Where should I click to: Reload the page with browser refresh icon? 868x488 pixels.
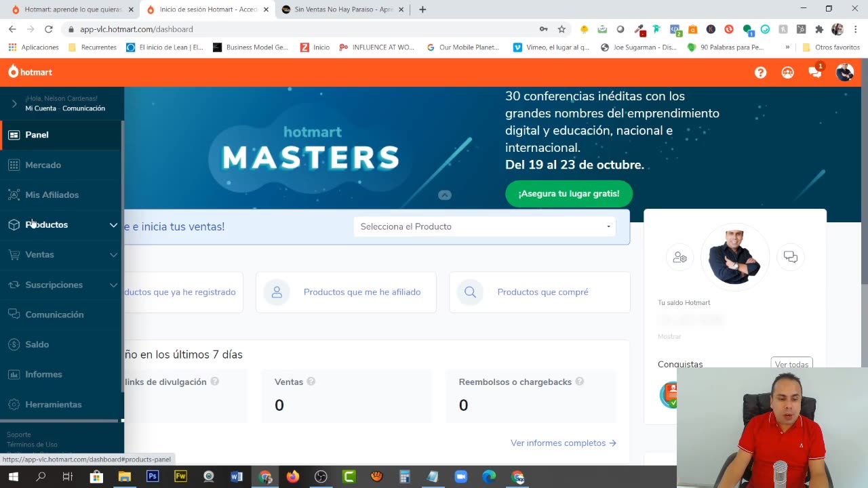pos(48,29)
